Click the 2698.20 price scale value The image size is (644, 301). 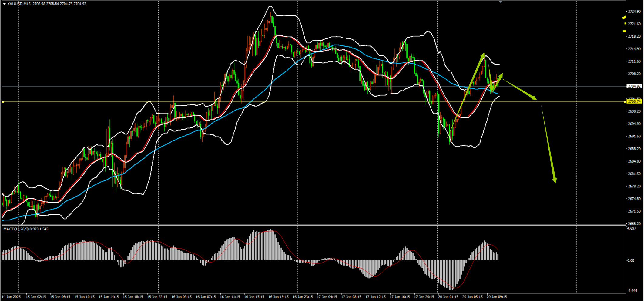point(634,111)
